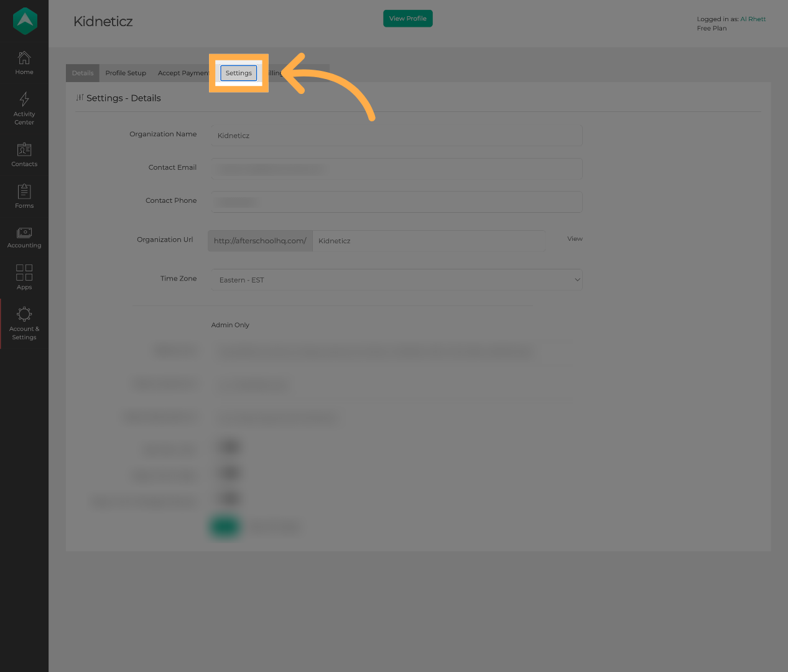788x672 pixels.
Task: Open the Activity Center from the sidebar
Action: (x=24, y=108)
